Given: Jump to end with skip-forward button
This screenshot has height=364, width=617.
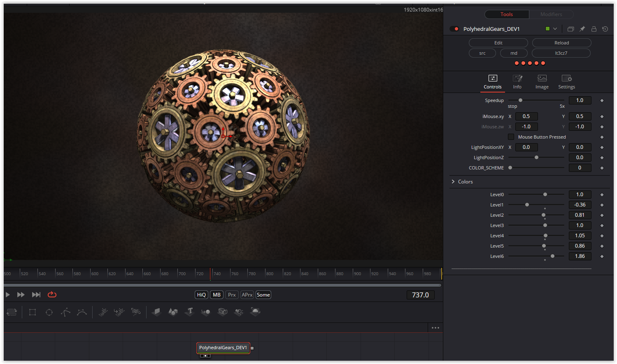Looking at the screenshot, I should 36,294.
